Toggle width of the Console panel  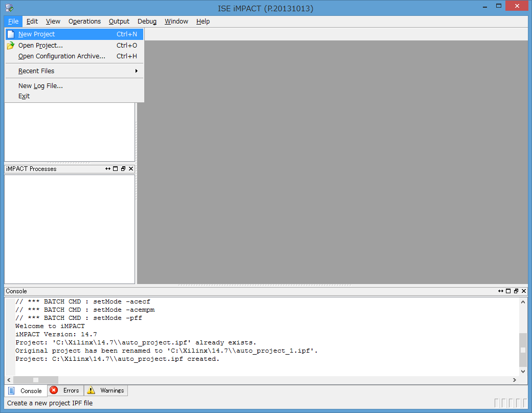(500, 291)
